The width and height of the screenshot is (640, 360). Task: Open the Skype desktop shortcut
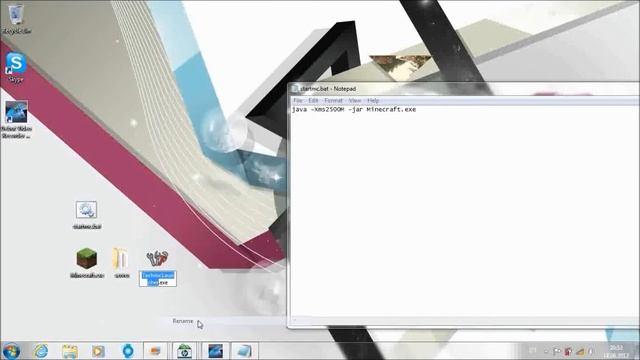click(x=16, y=67)
